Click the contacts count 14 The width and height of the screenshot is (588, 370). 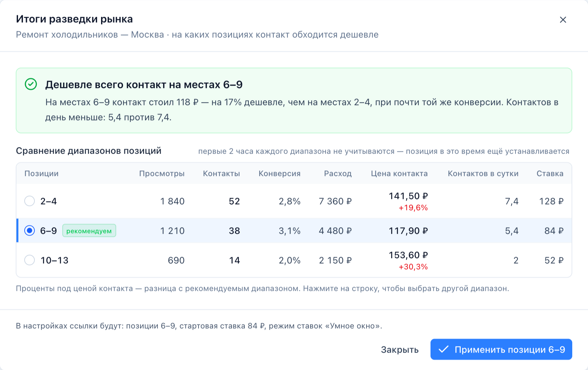[234, 260]
